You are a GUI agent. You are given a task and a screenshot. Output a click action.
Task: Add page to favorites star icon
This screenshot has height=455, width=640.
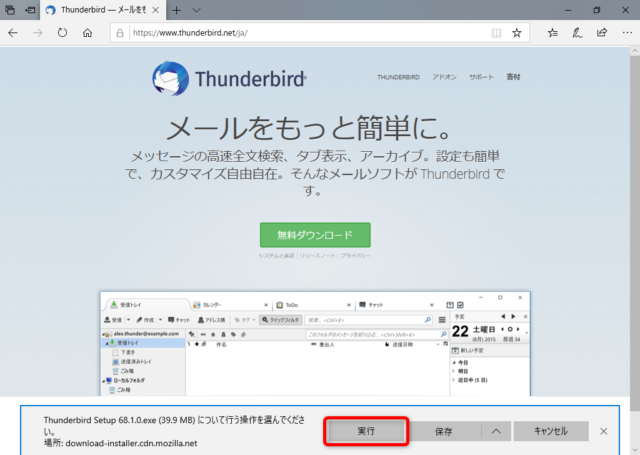(x=517, y=33)
